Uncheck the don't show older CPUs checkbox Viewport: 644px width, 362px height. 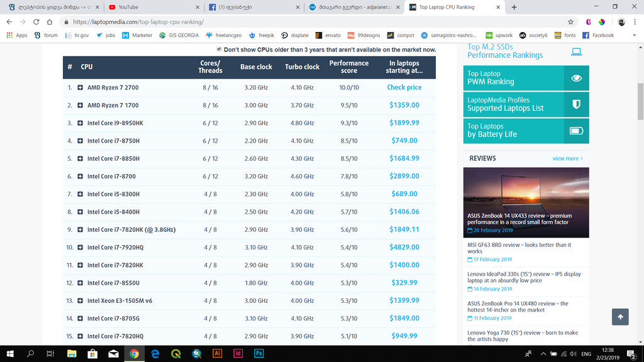(219, 49)
